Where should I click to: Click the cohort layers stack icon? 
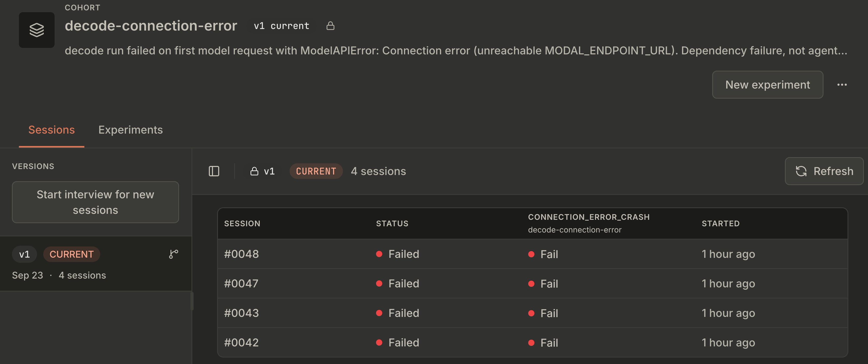click(37, 30)
